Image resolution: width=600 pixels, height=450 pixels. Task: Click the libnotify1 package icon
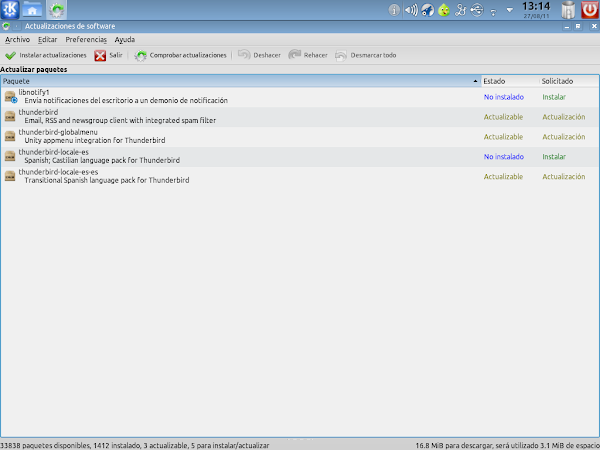[x=10, y=97]
